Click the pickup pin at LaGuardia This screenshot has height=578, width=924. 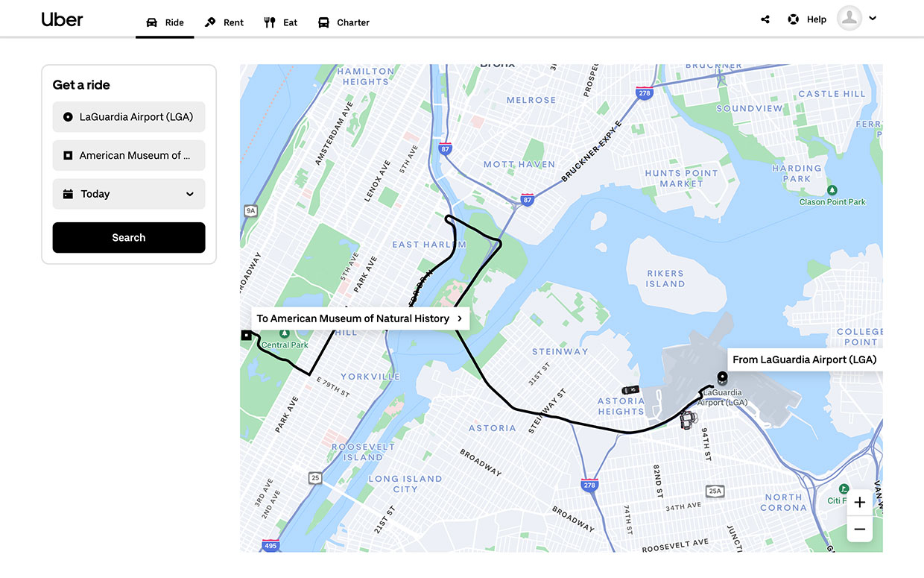click(721, 377)
